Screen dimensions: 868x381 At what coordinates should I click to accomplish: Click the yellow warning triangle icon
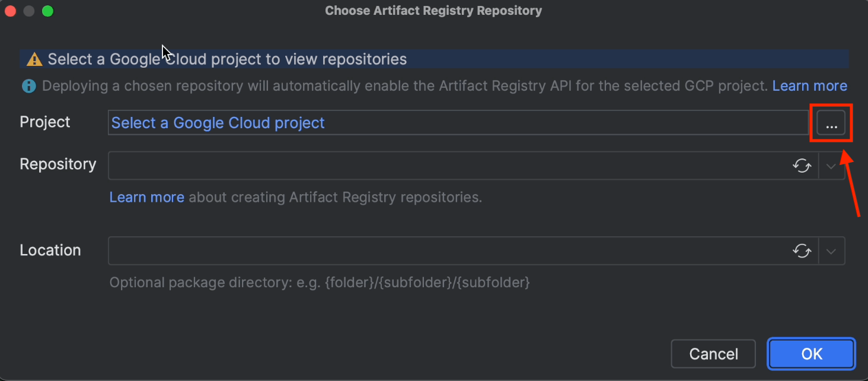pyautogui.click(x=34, y=59)
